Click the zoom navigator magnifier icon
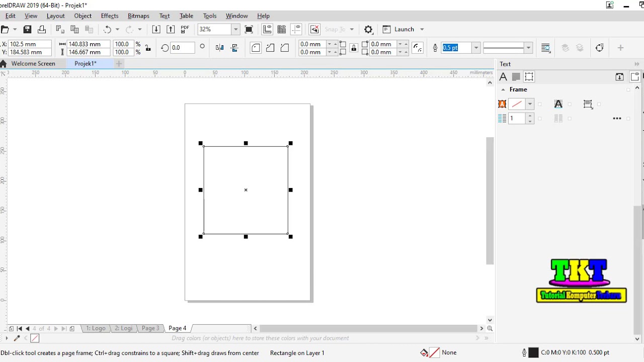The height and width of the screenshot is (362, 644). (x=490, y=329)
